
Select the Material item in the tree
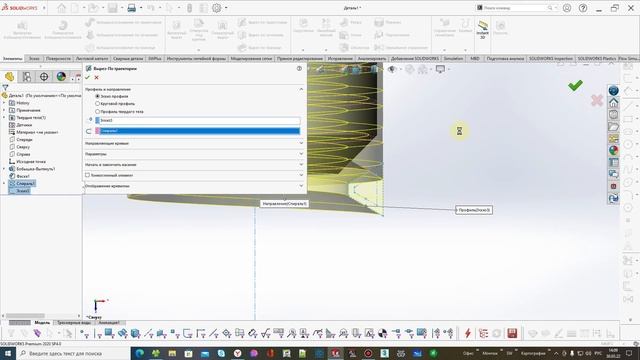point(33,132)
